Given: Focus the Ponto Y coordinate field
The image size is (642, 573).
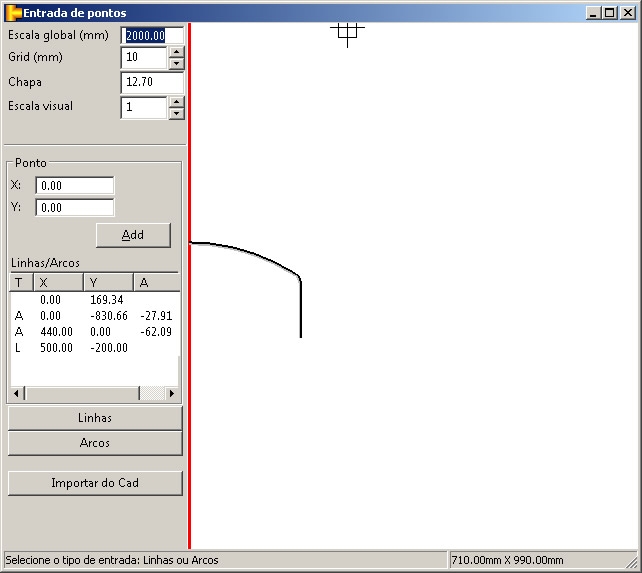Looking at the screenshot, I should pos(75,208).
